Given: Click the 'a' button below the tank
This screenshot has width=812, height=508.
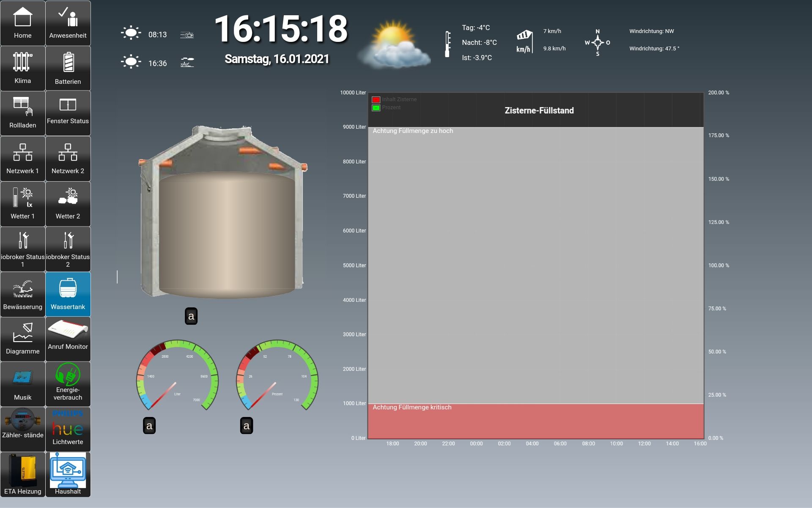Looking at the screenshot, I should click(191, 316).
